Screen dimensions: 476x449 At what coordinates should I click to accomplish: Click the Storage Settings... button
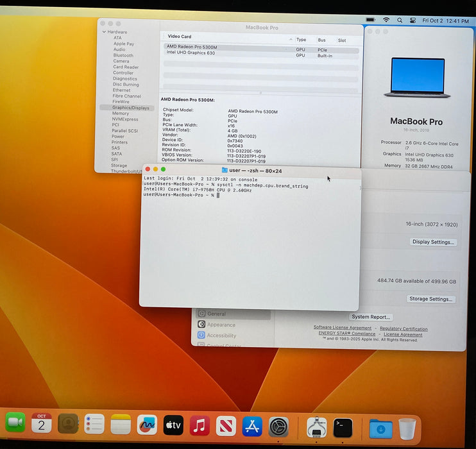click(x=430, y=299)
